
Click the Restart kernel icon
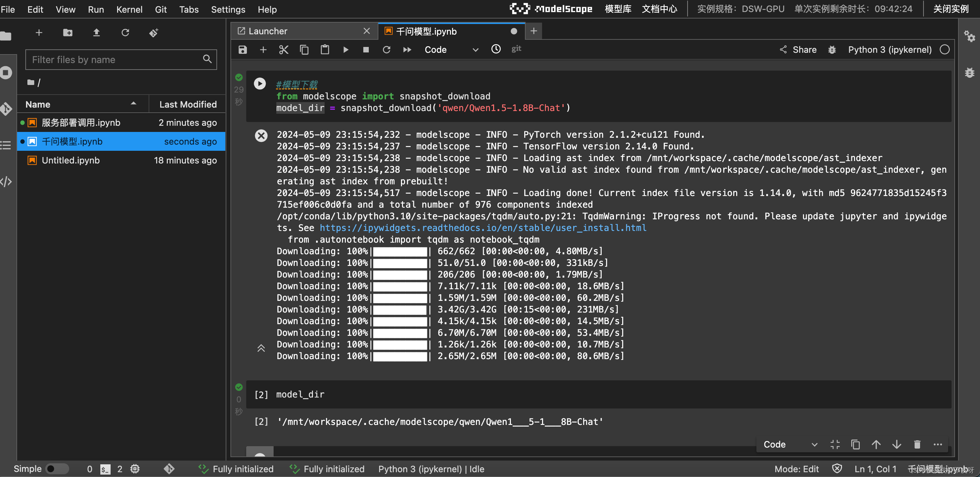[x=387, y=49]
